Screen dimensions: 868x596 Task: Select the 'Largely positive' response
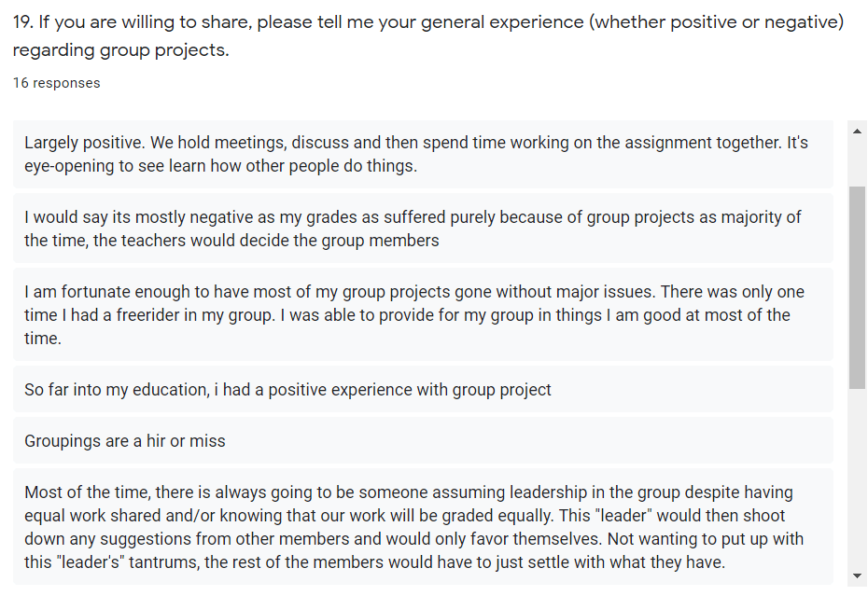pyautogui.click(x=423, y=155)
